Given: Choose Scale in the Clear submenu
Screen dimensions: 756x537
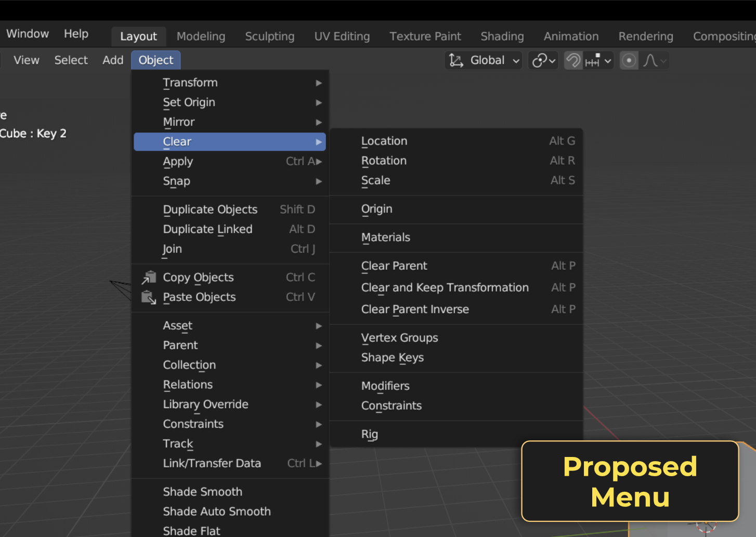Looking at the screenshot, I should click(x=457, y=180).
